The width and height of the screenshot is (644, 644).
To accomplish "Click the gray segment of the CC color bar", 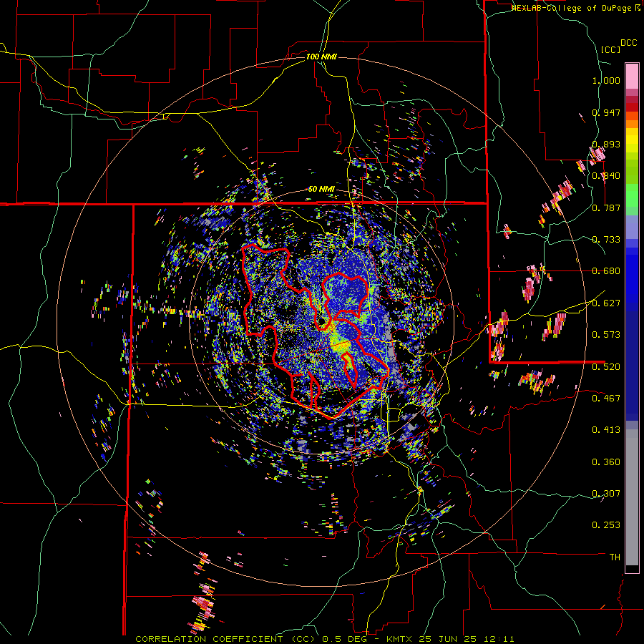I will pos(632,497).
